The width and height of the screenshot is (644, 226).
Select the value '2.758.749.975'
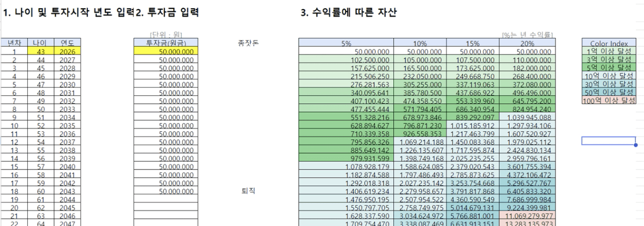tap(420, 207)
